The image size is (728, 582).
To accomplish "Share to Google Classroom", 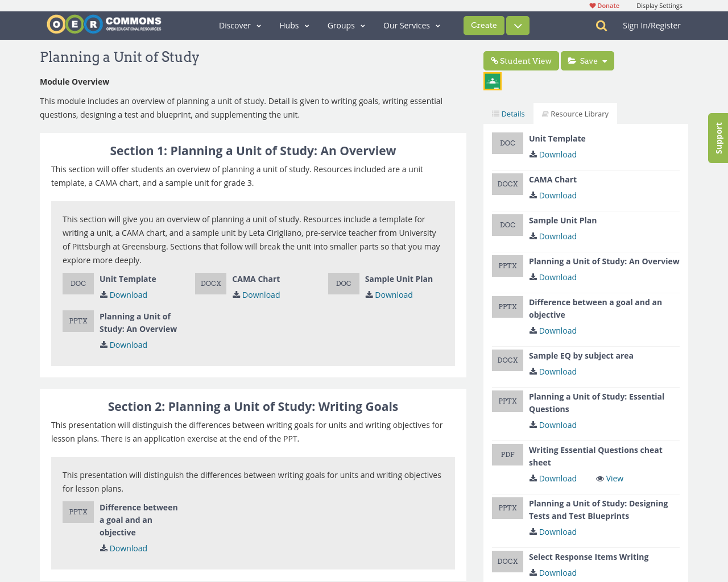I will coord(492,80).
